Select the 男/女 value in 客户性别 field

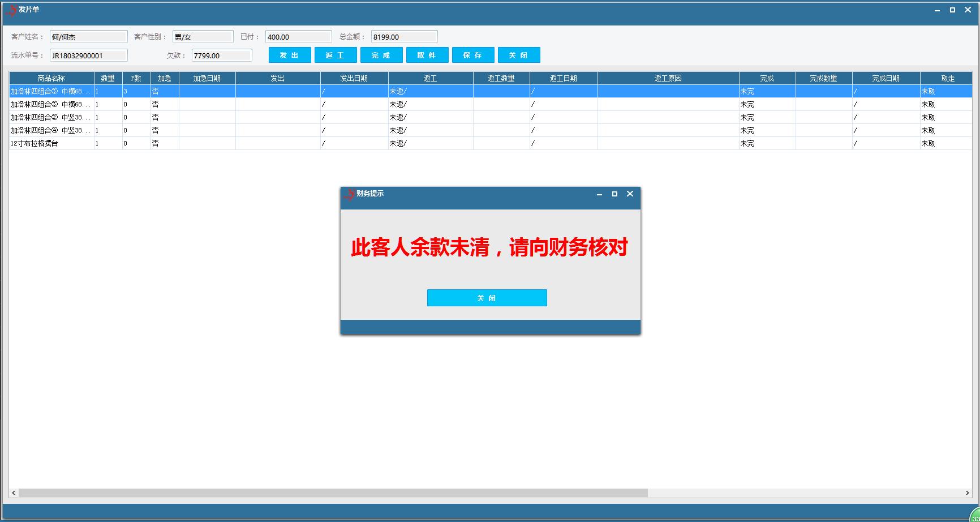coord(203,36)
